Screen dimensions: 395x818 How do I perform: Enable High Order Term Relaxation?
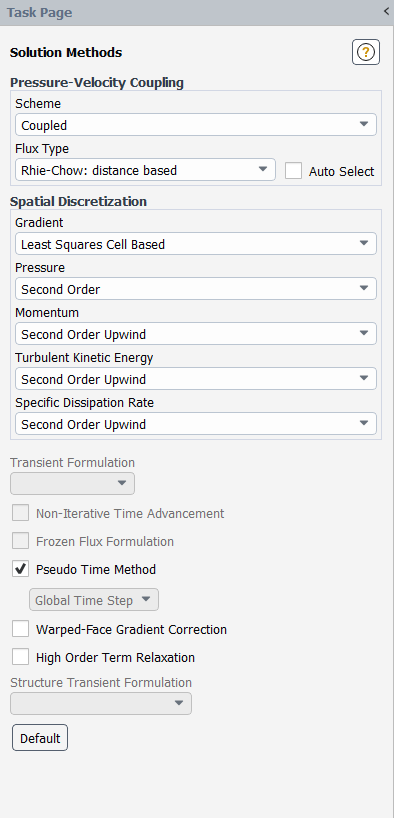20,657
